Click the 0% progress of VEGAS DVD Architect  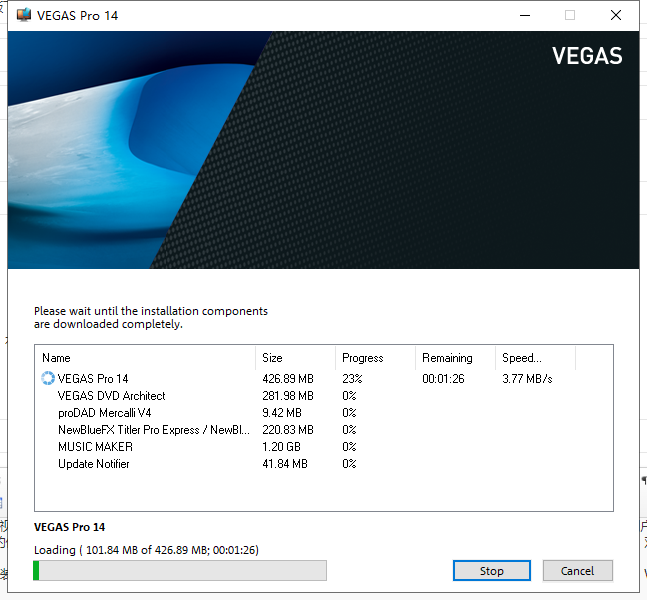pos(349,396)
